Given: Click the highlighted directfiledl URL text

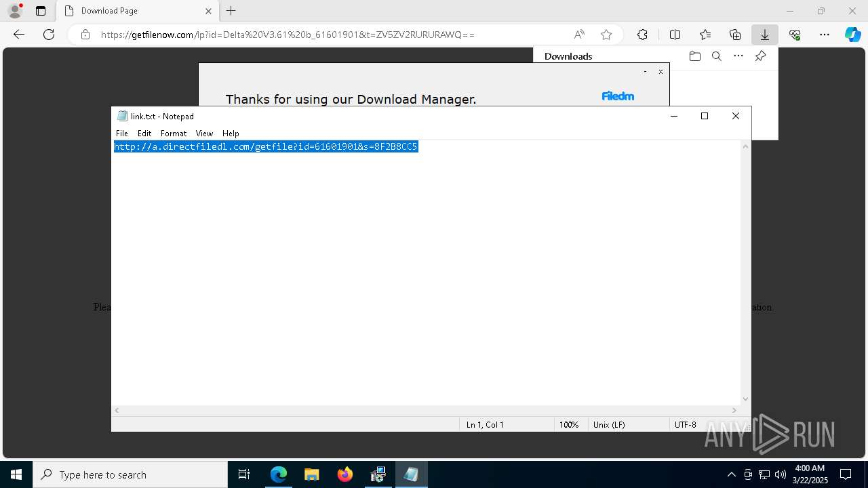Looking at the screenshot, I should point(266,146).
